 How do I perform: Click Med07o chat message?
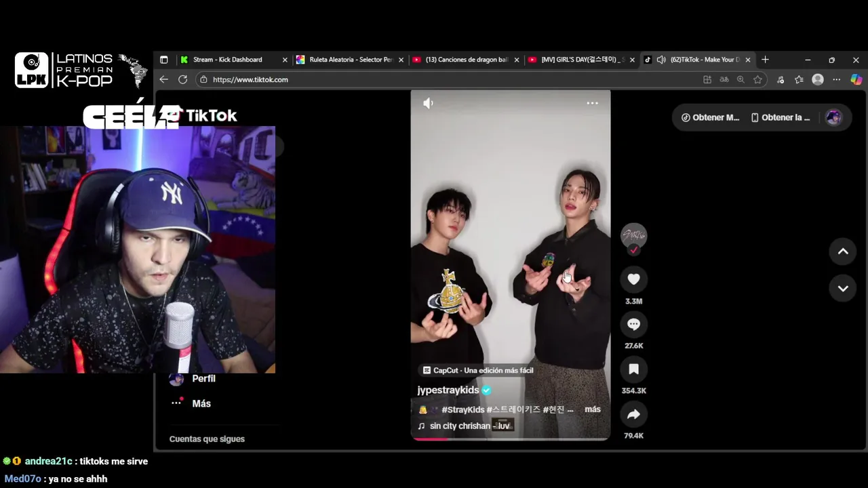tap(56, 479)
